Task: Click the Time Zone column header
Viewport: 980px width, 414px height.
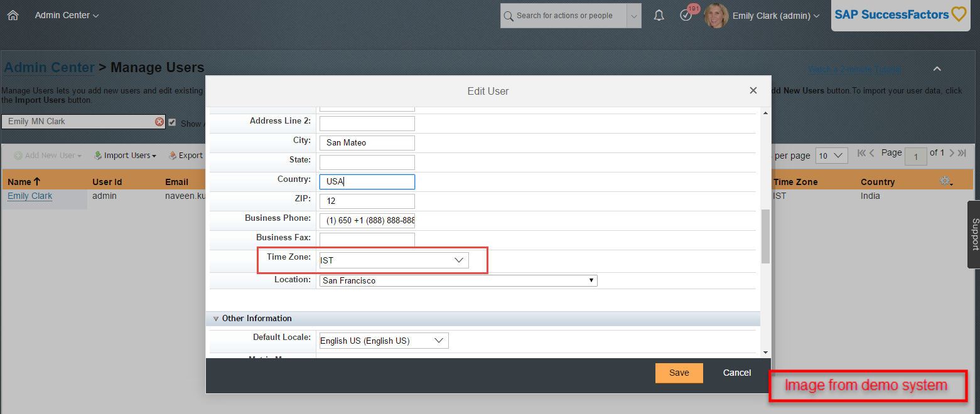Action: pos(795,182)
